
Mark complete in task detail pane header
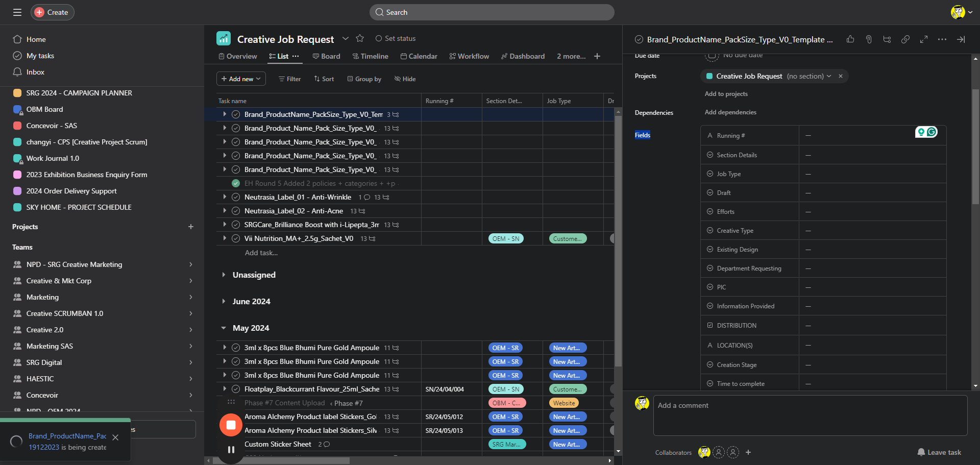point(639,39)
